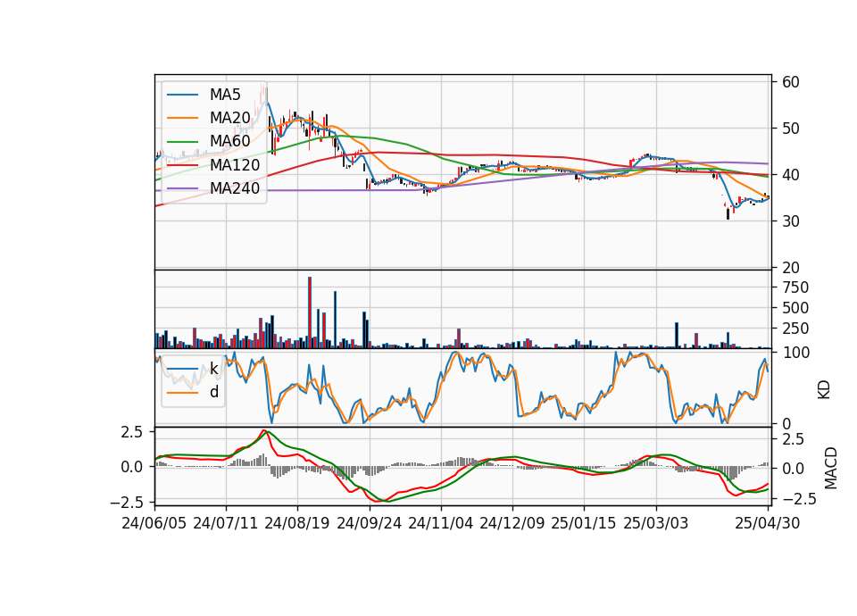Click the MA5 legend label
The image size is (857, 616).
coord(225,95)
